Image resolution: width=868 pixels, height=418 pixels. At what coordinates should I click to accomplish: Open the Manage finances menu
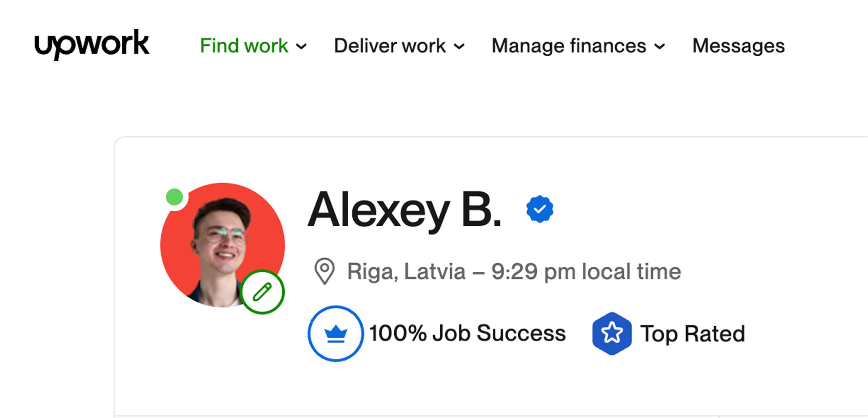tap(569, 46)
